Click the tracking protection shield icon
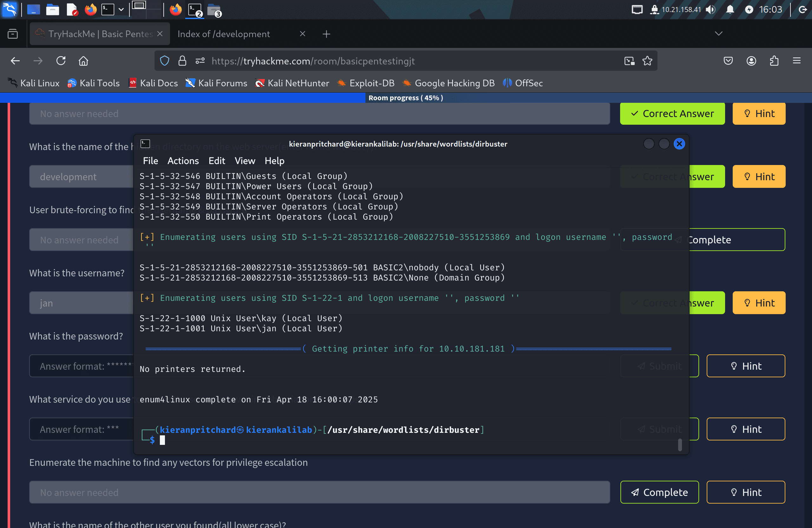The image size is (812, 528). (164, 61)
